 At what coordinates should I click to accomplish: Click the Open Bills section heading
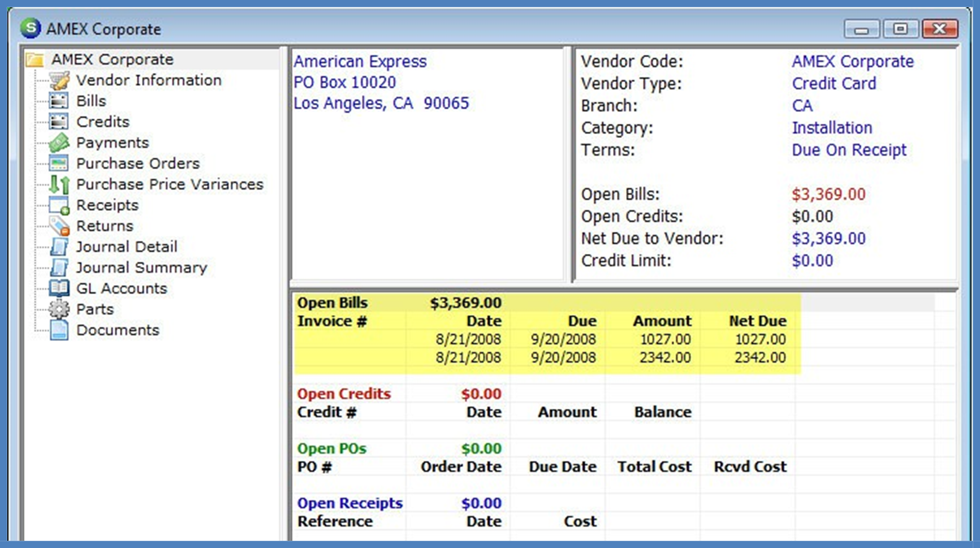[332, 303]
